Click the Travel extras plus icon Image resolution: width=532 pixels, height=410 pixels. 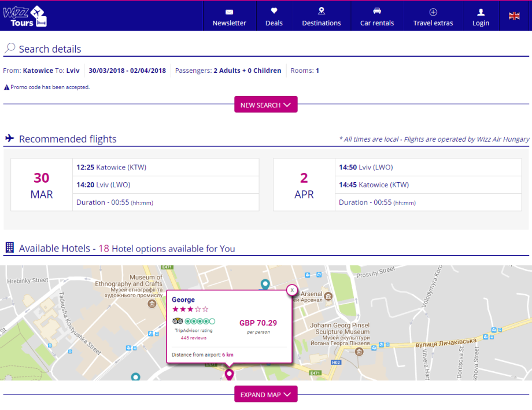433,12
